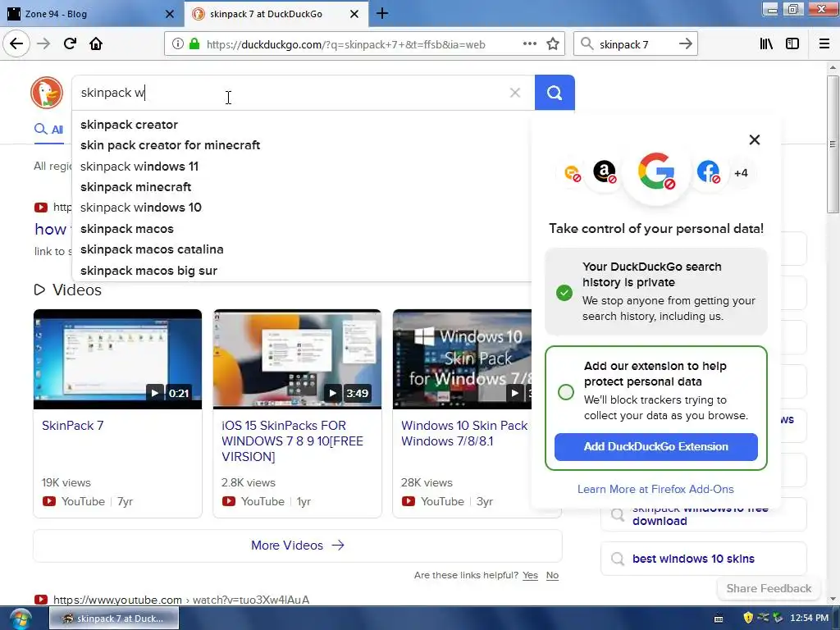The image size is (840, 630).
Task: Toggle Firefox sidebar view icon
Action: click(x=792, y=44)
